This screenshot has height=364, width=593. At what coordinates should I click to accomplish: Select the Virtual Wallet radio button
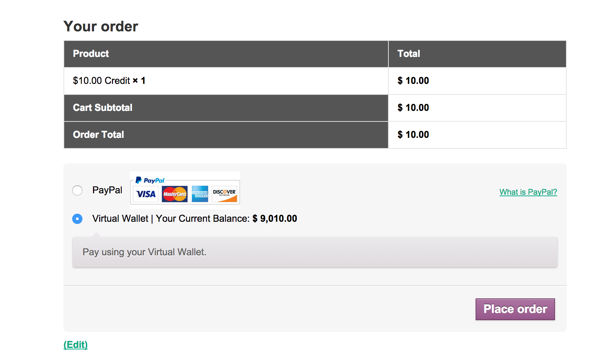coord(77,219)
